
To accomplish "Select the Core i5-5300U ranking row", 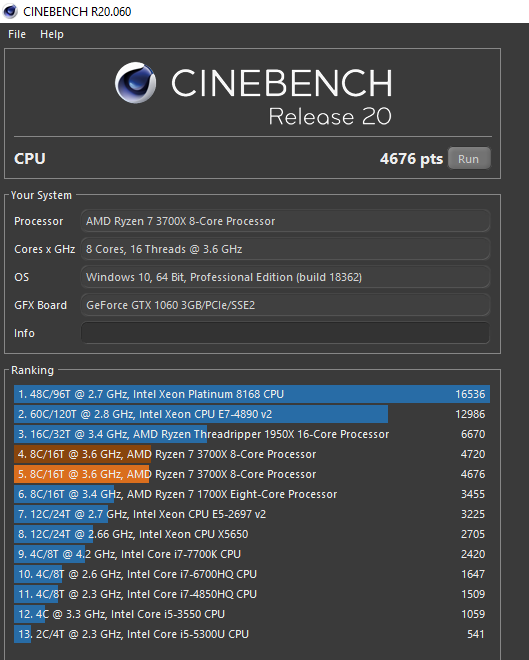I will tap(252, 634).
